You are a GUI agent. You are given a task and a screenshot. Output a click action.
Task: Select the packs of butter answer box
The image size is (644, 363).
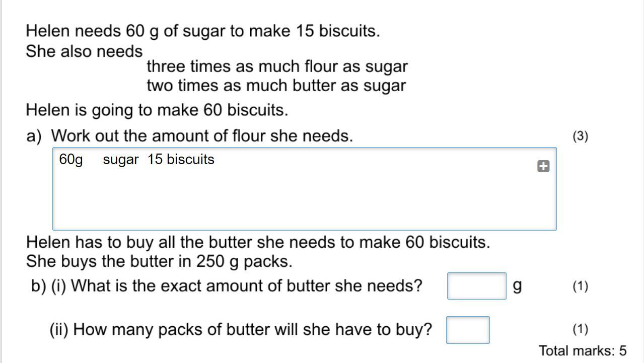(468, 330)
